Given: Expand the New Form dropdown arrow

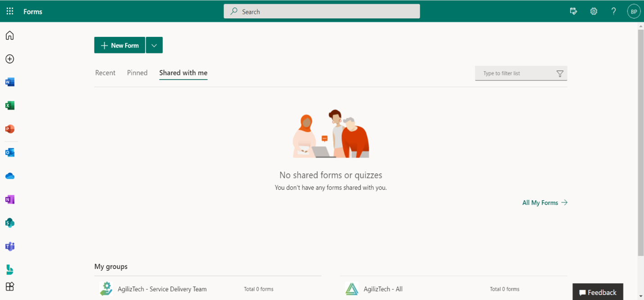Looking at the screenshot, I should pos(154,45).
